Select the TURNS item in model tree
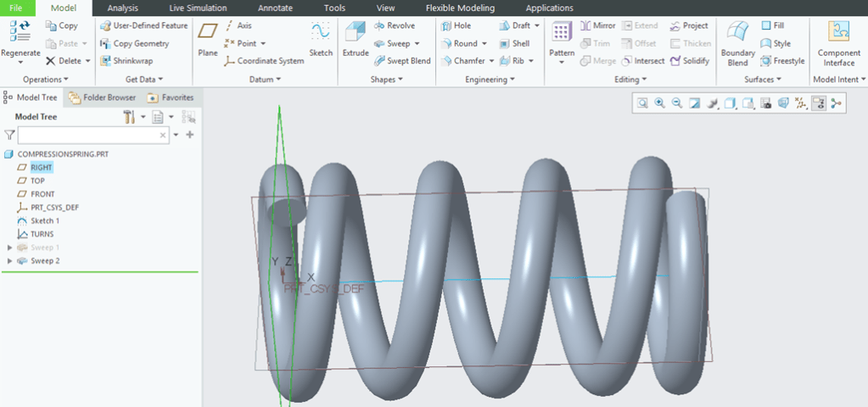This screenshot has height=407, width=868. click(x=42, y=234)
